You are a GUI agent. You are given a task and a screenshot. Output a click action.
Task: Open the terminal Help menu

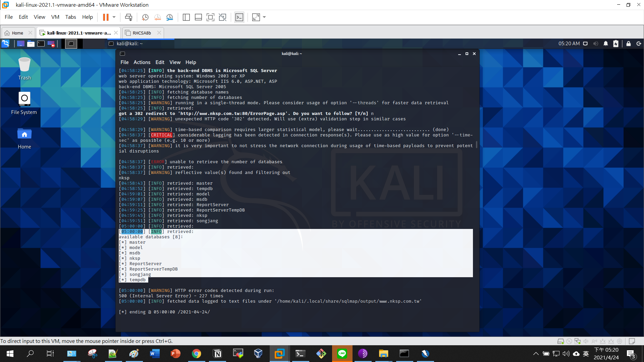coord(191,62)
